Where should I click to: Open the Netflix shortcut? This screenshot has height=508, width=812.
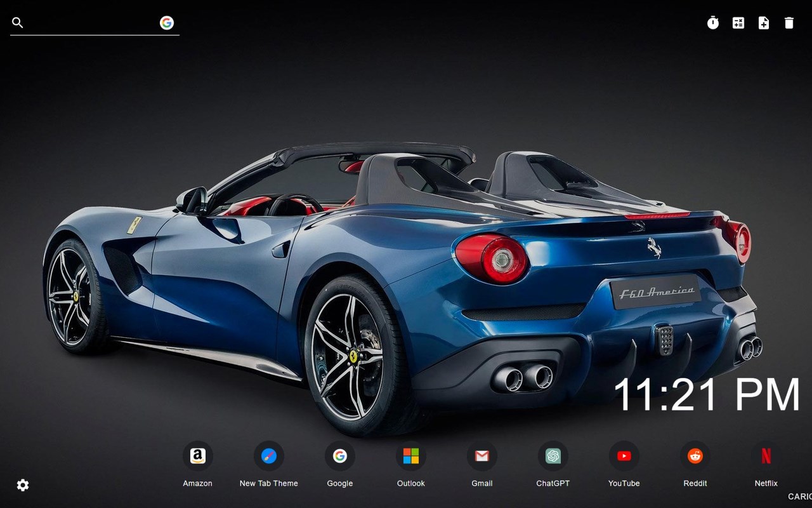point(766,456)
